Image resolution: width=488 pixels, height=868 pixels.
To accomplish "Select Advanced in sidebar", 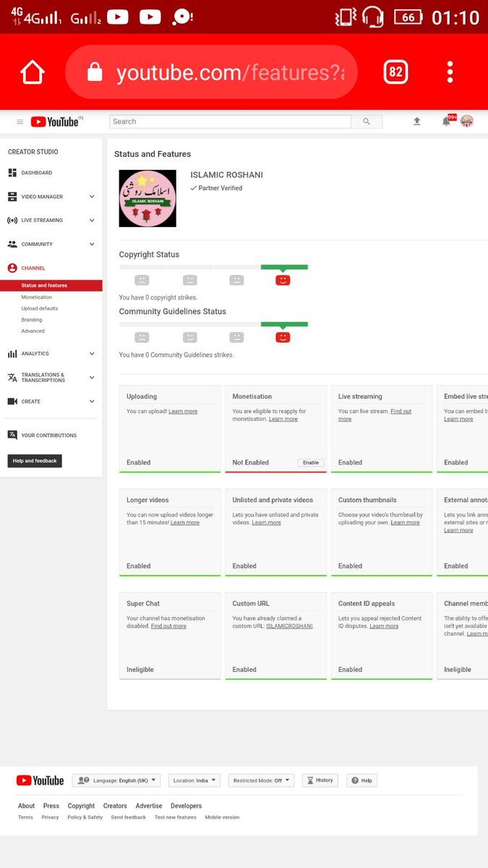I will click(x=33, y=331).
